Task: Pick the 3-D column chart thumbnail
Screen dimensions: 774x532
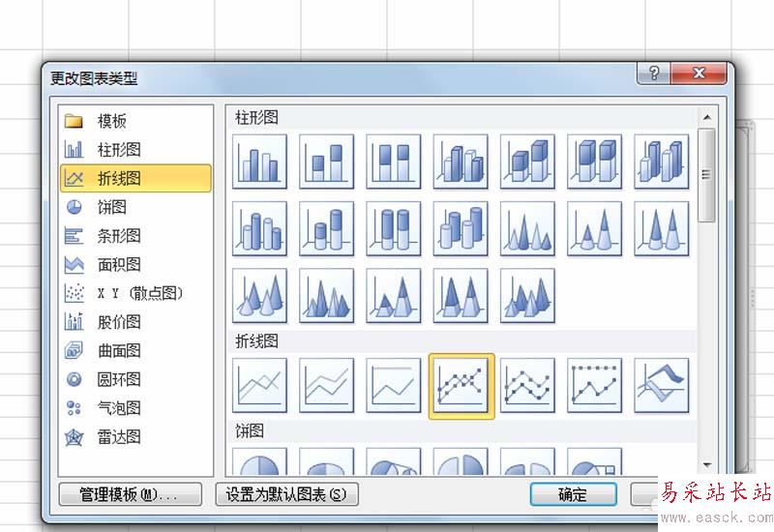Action: click(662, 162)
